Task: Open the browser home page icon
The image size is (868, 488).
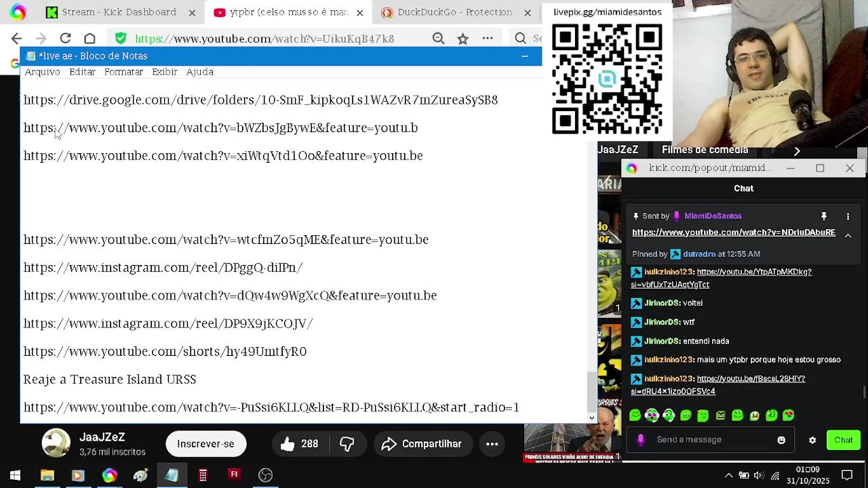Action: [x=90, y=39]
